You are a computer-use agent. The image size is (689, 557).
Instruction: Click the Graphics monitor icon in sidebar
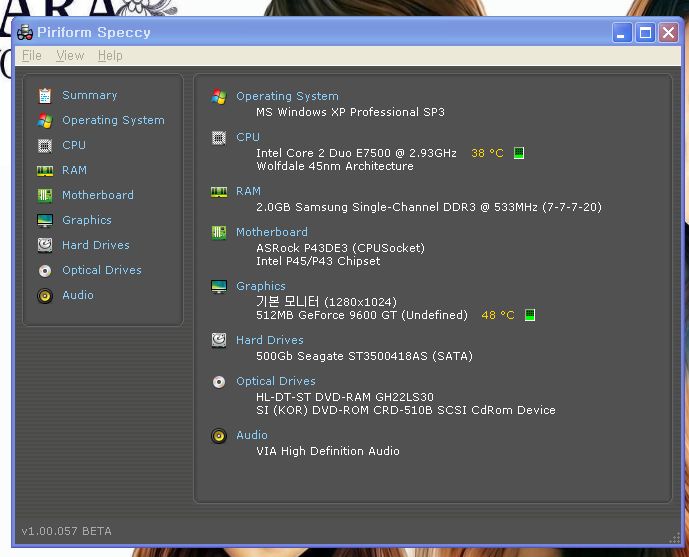click(45, 220)
